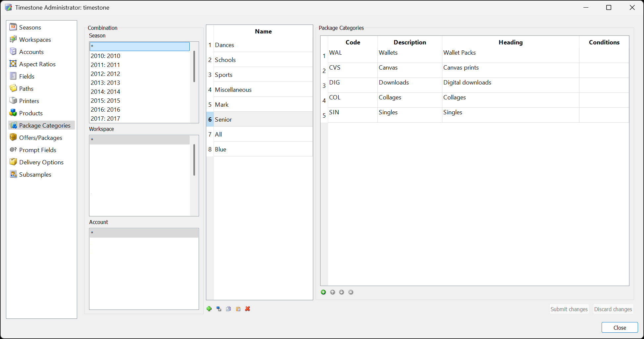This screenshot has width=644, height=339.
Task: Click the Conditions column header
Action: pos(604,42)
